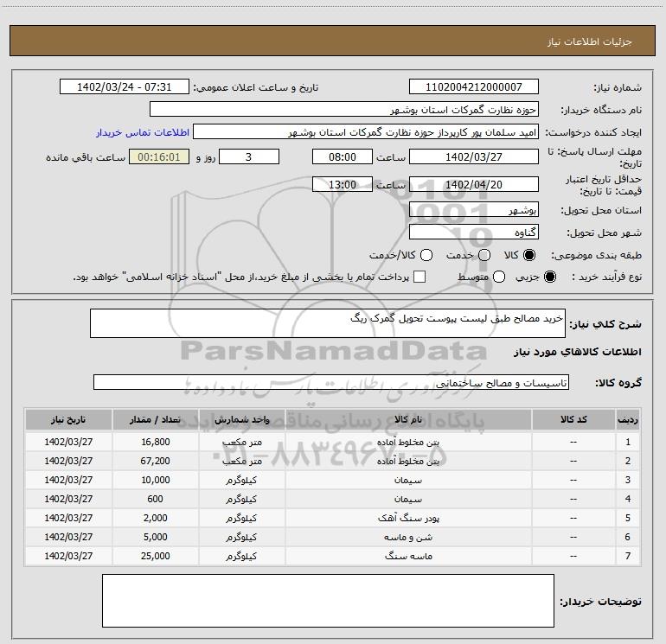Viewport: 666px width, 644px height.
Task: Click the goods group field تاسیسات و مصالح ساختمانی
Action: point(331,382)
